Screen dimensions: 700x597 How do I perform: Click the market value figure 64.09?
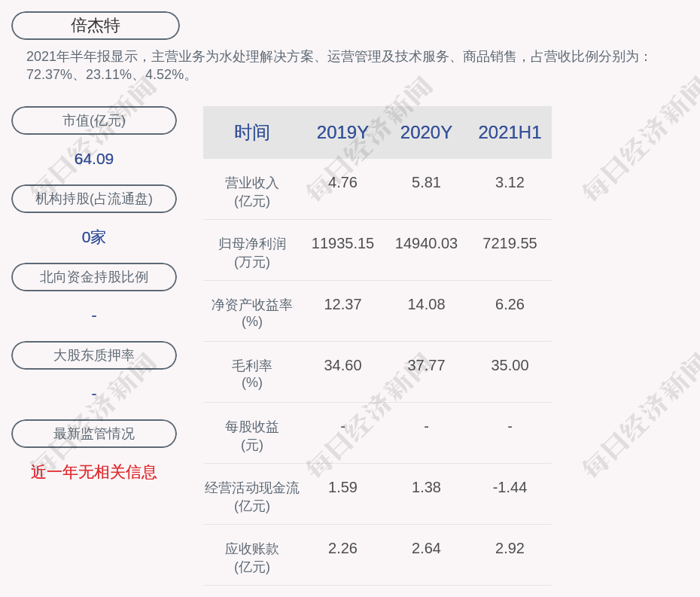(94, 159)
